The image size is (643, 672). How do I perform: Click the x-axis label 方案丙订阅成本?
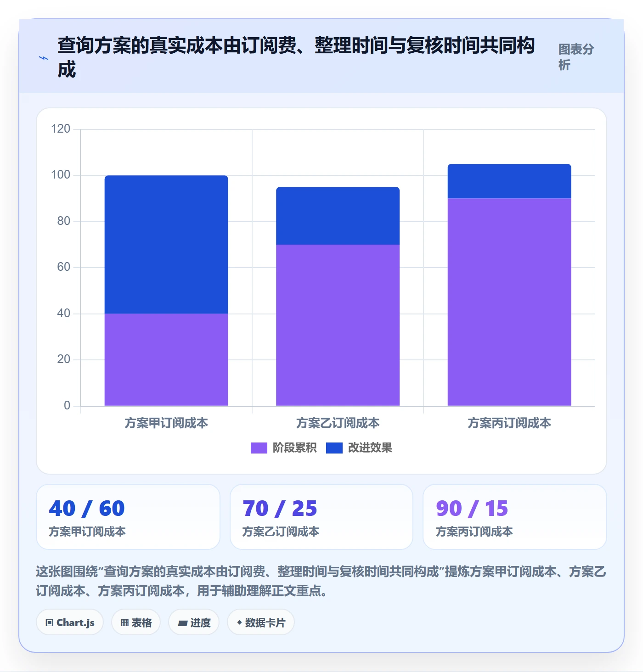(x=509, y=423)
